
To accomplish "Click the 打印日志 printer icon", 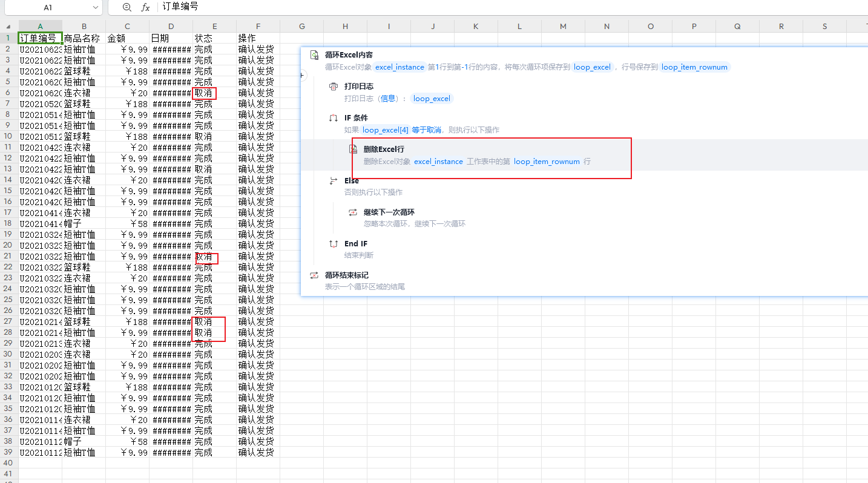I will [334, 87].
